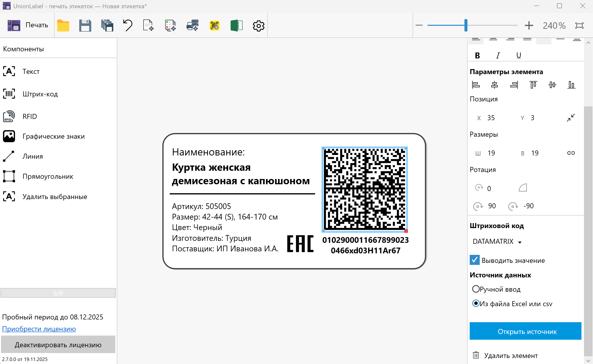Select 'Штрих-код' component item

(x=40, y=94)
